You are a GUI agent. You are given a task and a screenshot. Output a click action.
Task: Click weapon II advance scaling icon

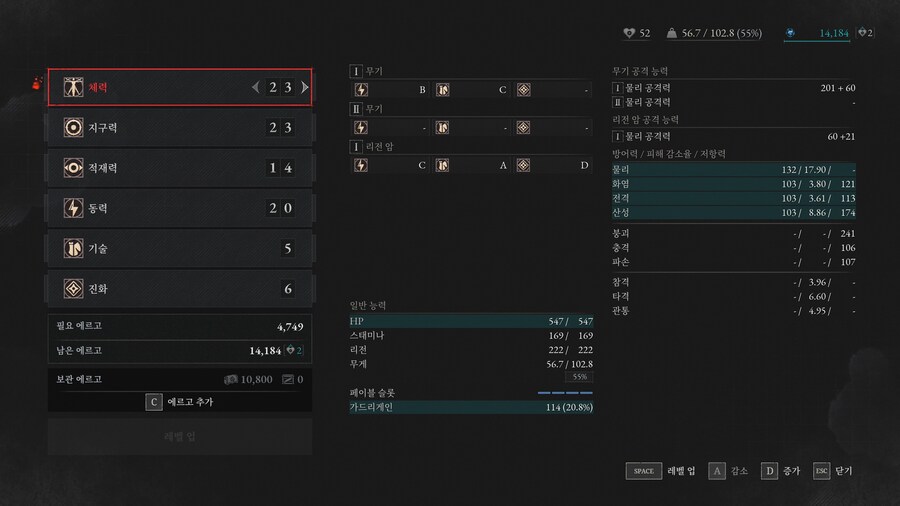[523, 127]
